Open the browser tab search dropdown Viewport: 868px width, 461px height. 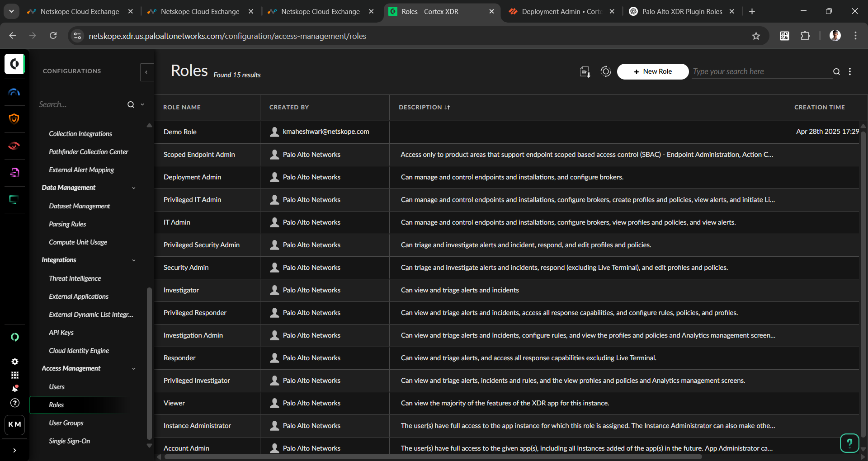11,11
